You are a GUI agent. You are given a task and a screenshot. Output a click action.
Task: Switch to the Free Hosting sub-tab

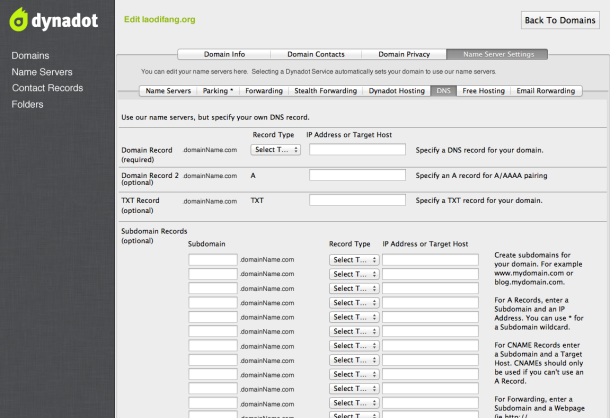pos(485,91)
